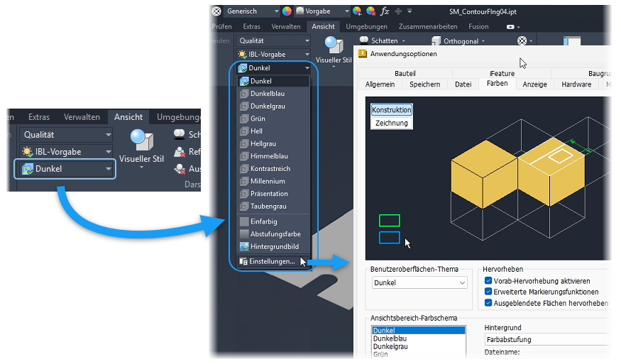Choose Himmelblau in the ribbon dropdown list

(273, 156)
